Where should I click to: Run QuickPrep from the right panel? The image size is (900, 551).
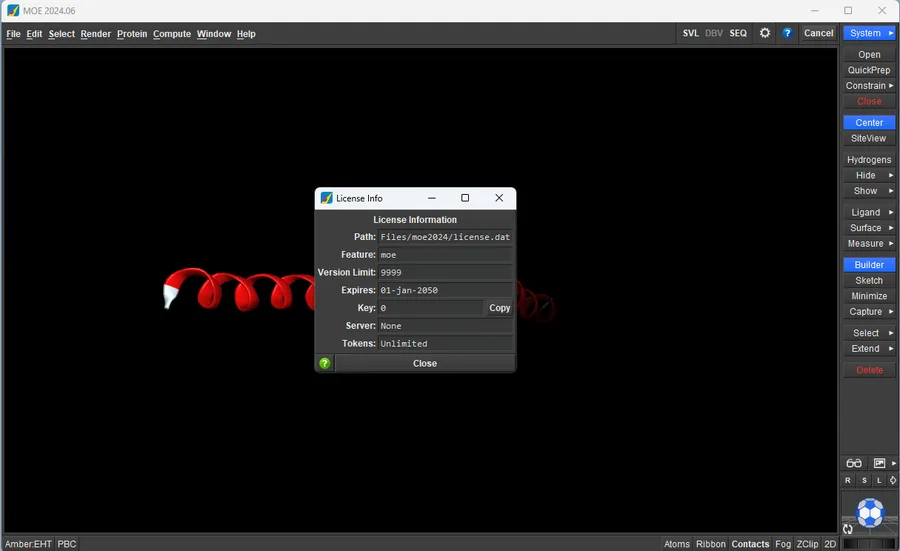[869, 70]
